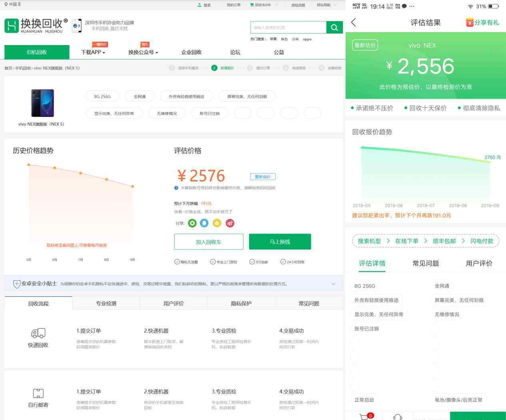Click inside the phone model search field
This screenshot has width=506, height=420.
tap(289, 27)
